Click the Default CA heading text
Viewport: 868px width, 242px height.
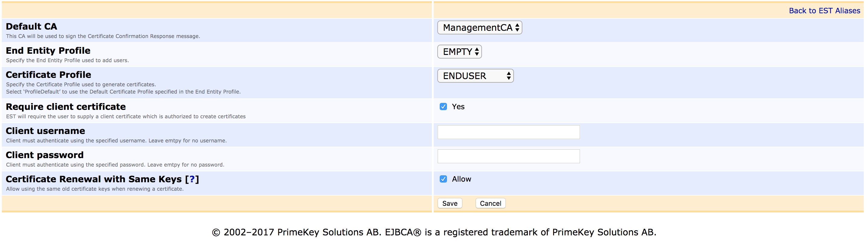click(x=31, y=27)
